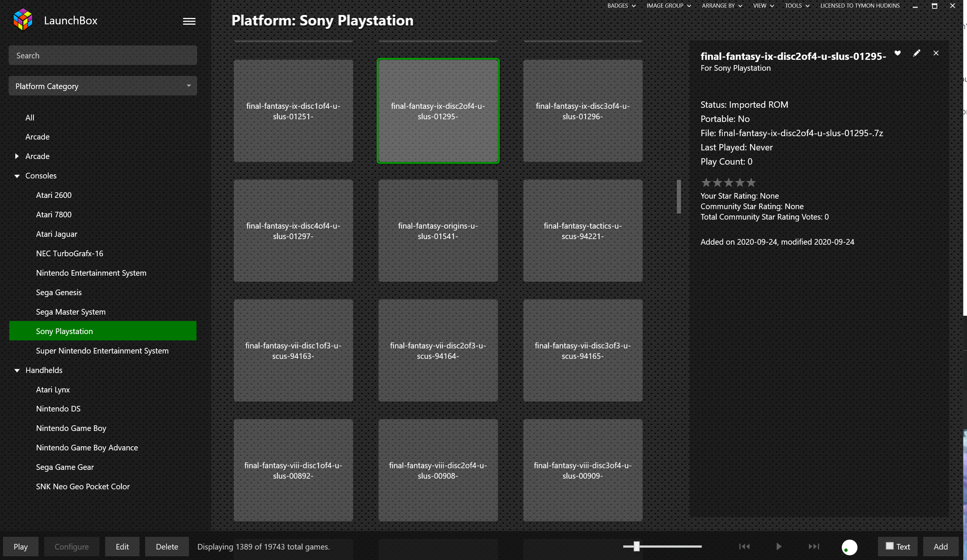The height and width of the screenshot is (560, 967).
Task: Click the Add button
Action: tap(940, 546)
